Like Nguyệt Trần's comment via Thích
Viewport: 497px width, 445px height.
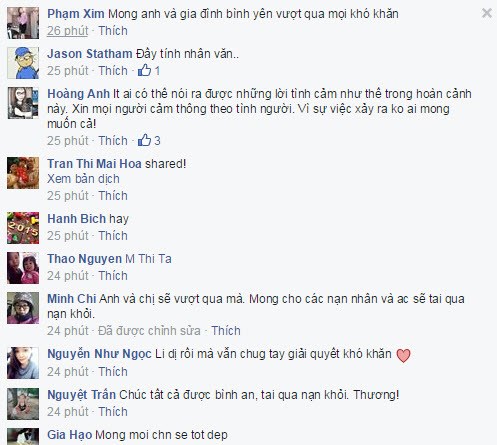tap(113, 412)
